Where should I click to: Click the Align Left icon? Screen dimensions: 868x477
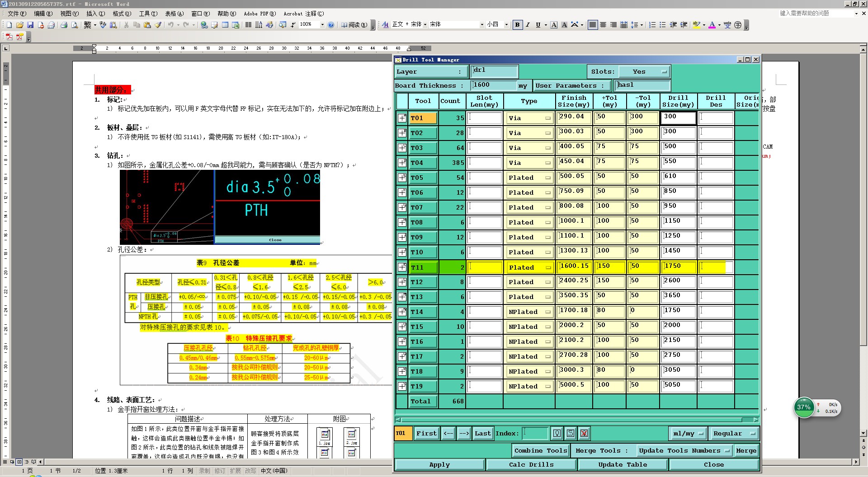(592, 25)
